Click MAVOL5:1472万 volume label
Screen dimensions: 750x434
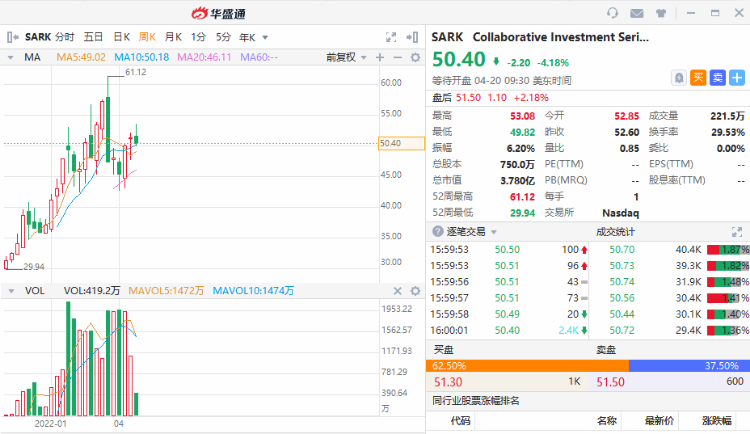[166, 291]
